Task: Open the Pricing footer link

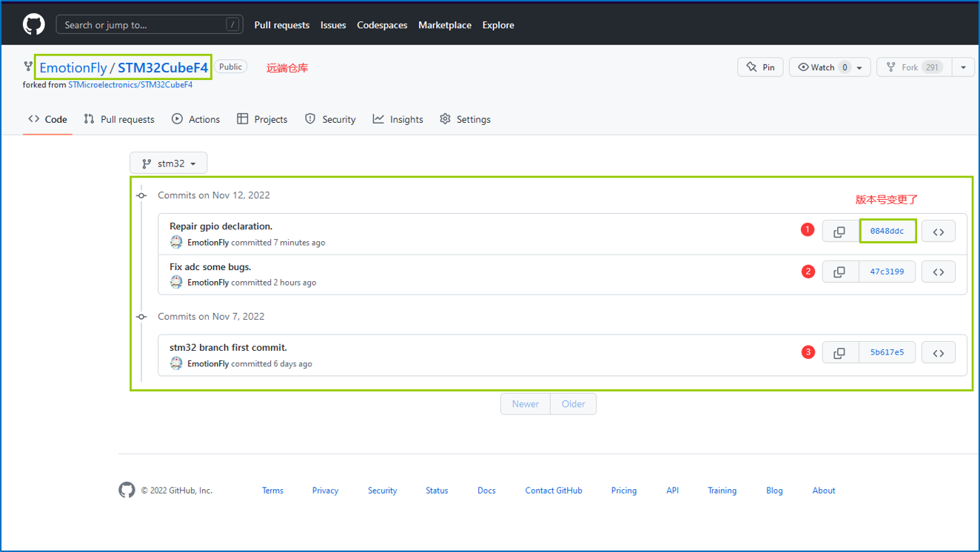Action: [624, 491]
